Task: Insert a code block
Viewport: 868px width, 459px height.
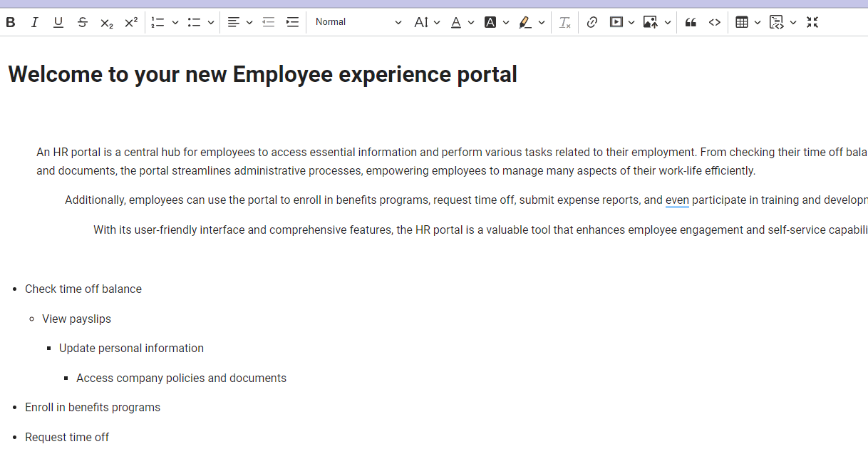Action: [x=715, y=22]
